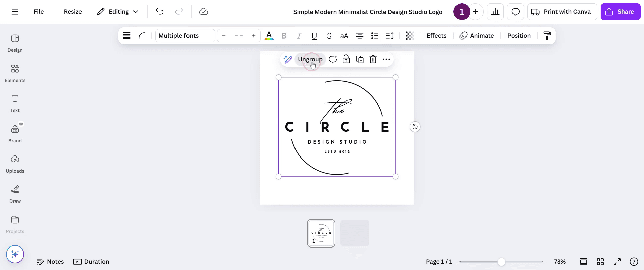Open the Elements sidebar panel
The image size is (644, 270).
pyautogui.click(x=15, y=74)
